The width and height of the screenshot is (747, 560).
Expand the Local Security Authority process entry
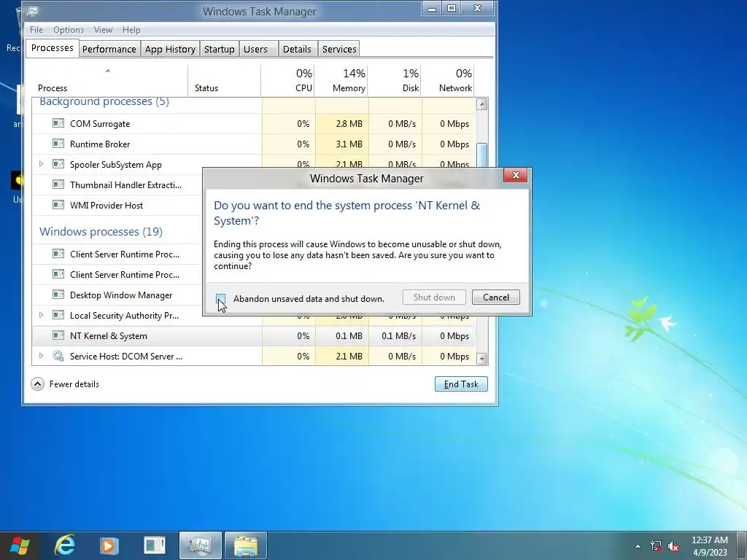click(x=41, y=315)
